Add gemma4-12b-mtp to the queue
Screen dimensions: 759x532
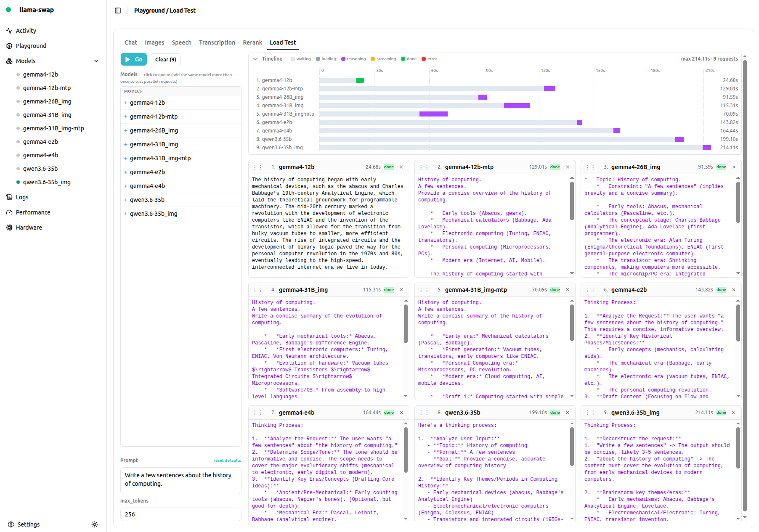(181, 116)
